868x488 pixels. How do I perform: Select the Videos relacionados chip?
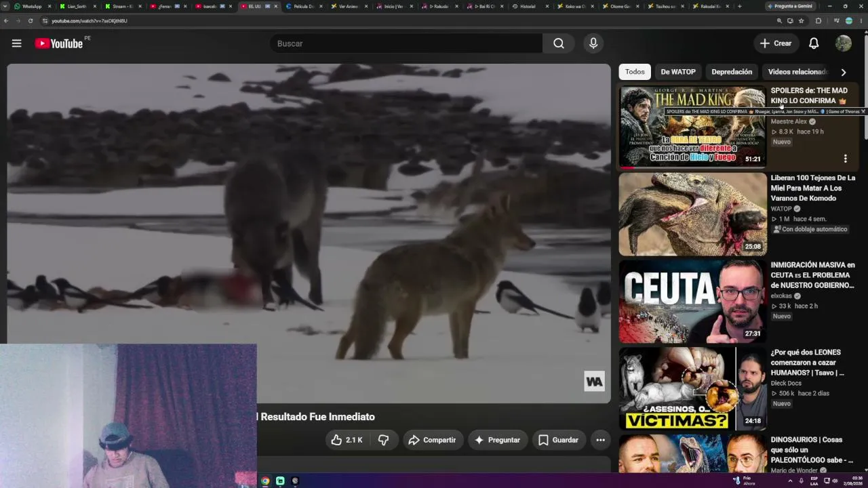click(797, 72)
